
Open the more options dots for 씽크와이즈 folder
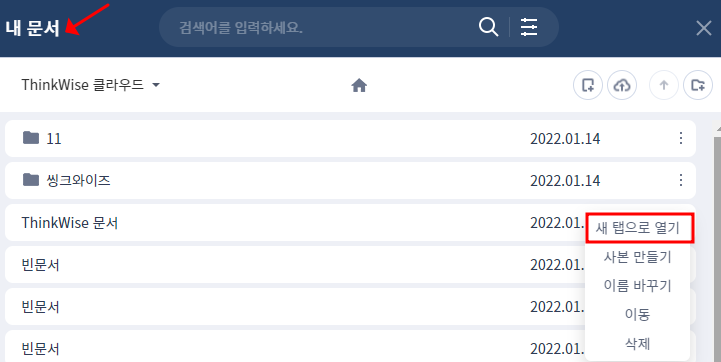(x=681, y=180)
